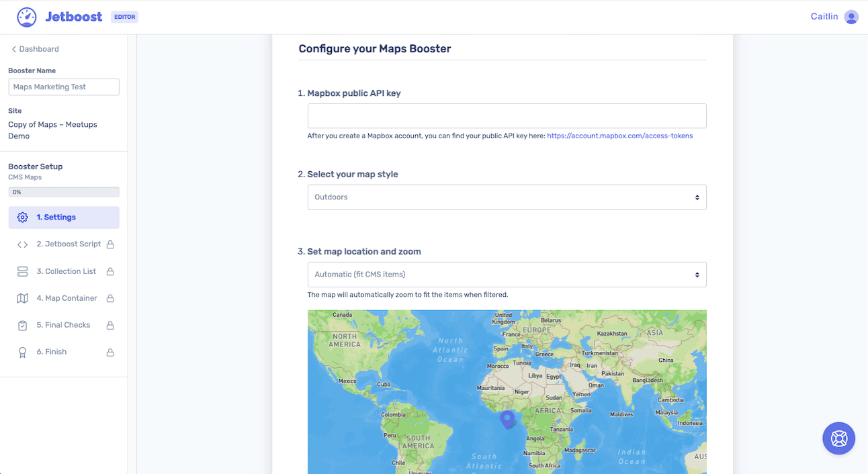Image resolution: width=868 pixels, height=474 pixels.
Task: Click the lock icon next to Jetboost Script
Action: click(110, 244)
